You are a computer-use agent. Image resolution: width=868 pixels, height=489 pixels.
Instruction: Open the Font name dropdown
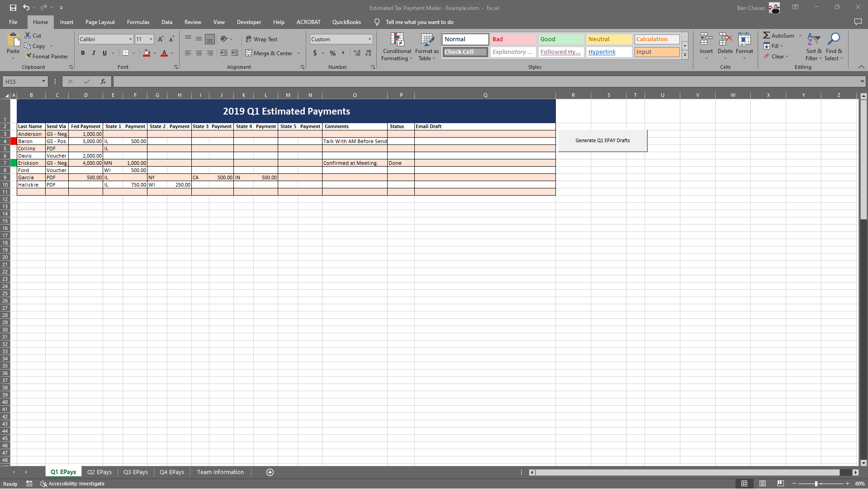pyautogui.click(x=130, y=39)
